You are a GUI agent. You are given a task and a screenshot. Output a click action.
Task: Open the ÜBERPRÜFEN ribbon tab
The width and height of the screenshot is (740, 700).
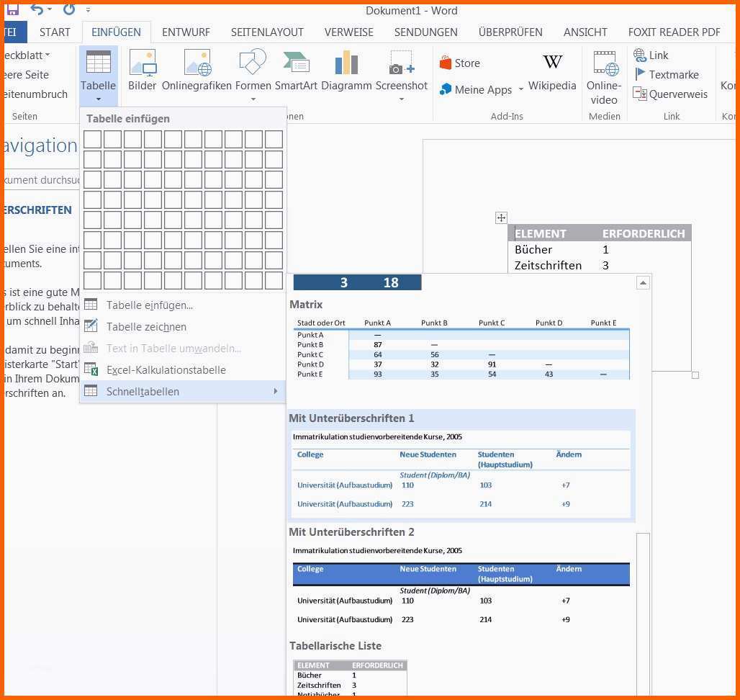(510, 32)
